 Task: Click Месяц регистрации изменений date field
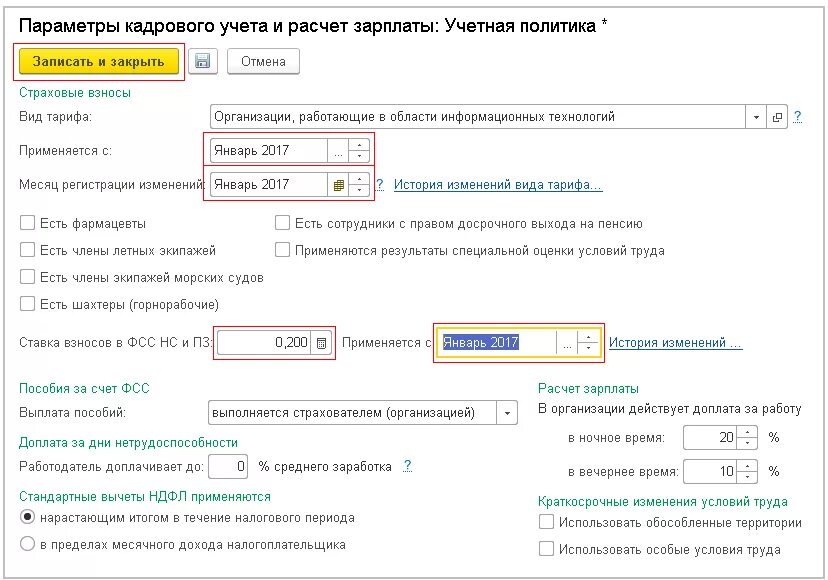click(x=269, y=185)
